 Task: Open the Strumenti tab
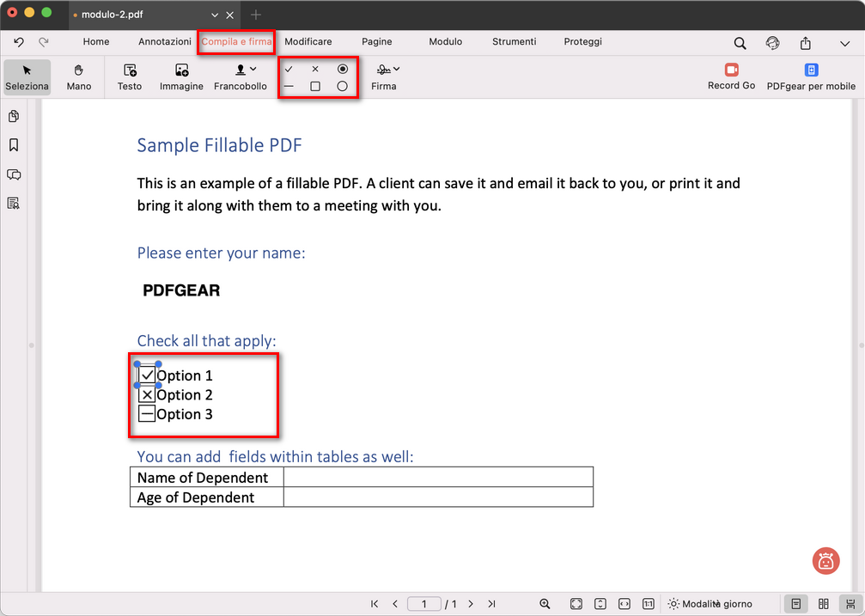[515, 41]
